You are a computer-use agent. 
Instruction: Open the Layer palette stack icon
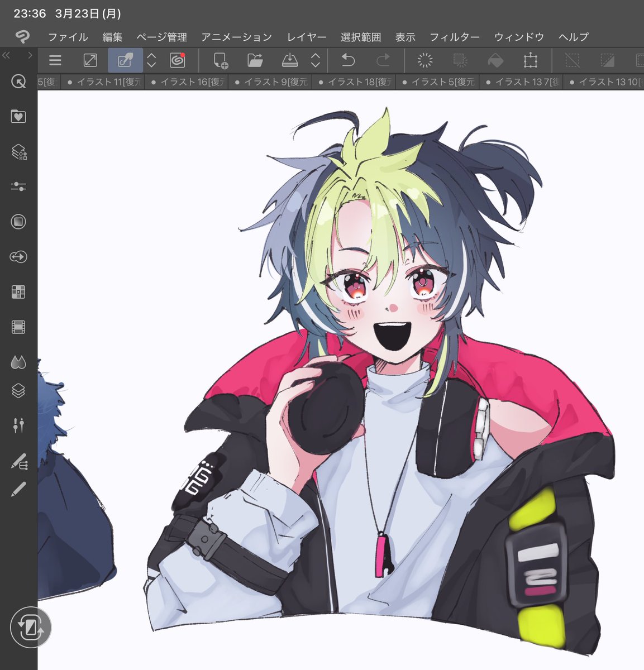pyautogui.click(x=18, y=391)
